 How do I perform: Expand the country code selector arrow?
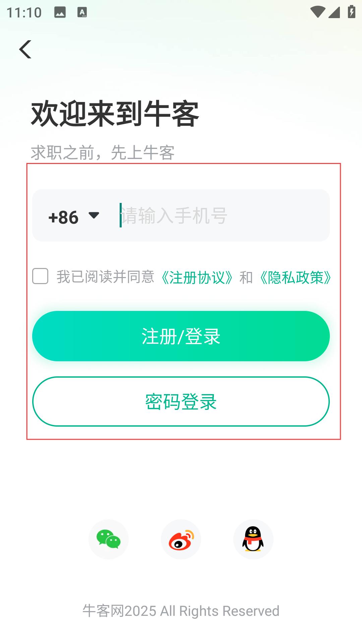(x=94, y=215)
